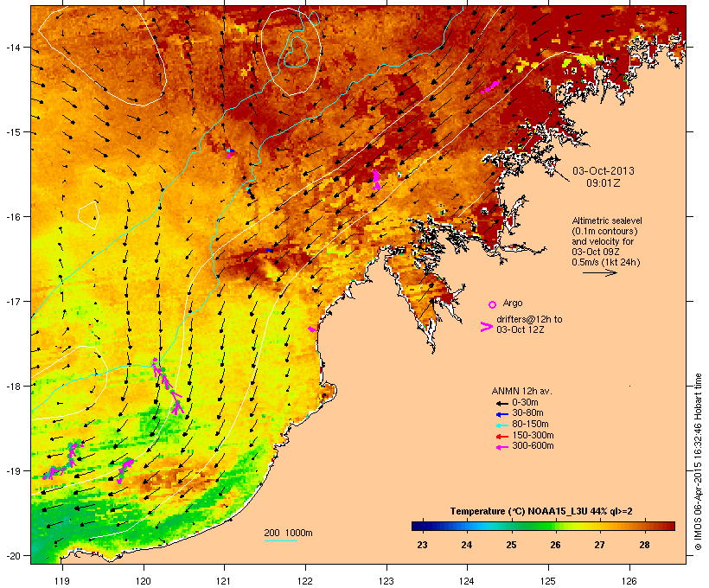Click the '80-150m' depth label
The height and width of the screenshot is (588, 709).
pos(530,425)
